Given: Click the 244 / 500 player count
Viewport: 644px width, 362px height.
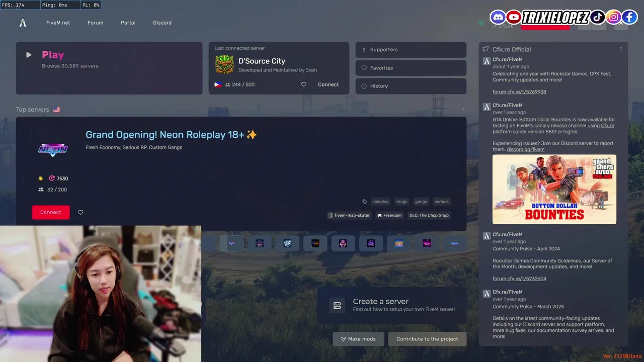Looking at the screenshot, I should 243,84.
